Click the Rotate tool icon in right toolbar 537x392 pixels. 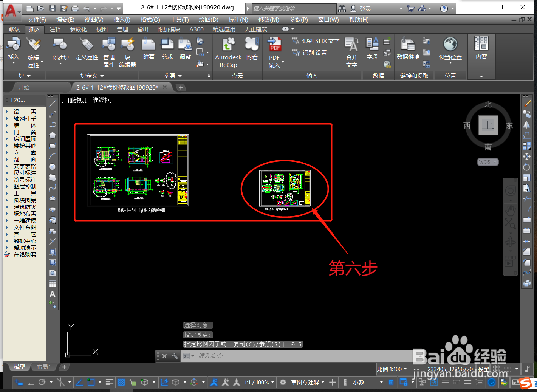(526, 167)
